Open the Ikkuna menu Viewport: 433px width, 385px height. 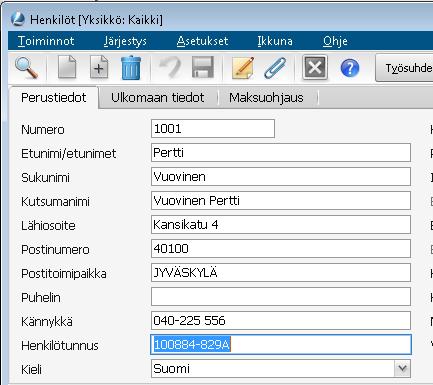pyautogui.click(x=275, y=41)
